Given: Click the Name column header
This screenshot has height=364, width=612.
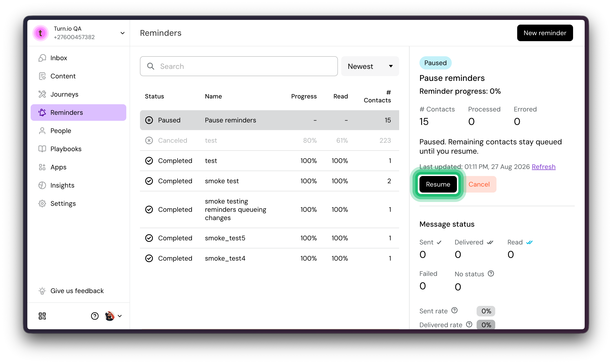Looking at the screenshot, I should click(213, 96).
